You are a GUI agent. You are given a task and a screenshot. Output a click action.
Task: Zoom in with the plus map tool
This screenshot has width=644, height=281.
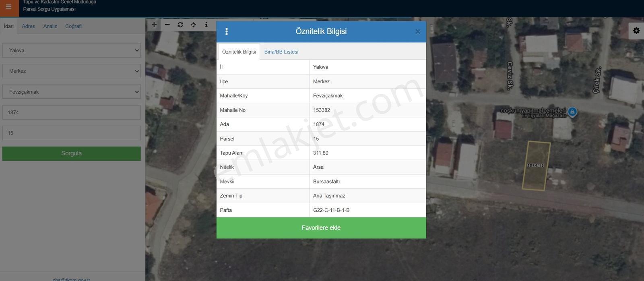154,25
